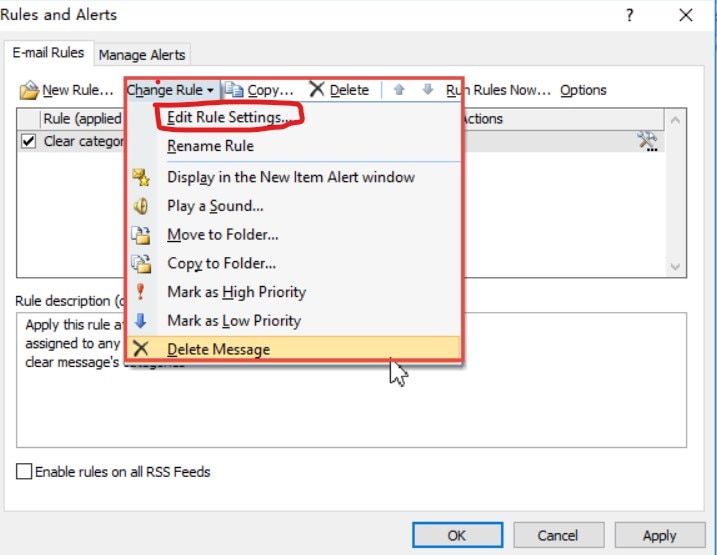Viewport: 717px width, 555px height.
Task: Move rule up with the up arrow
Action: (399, 89)
